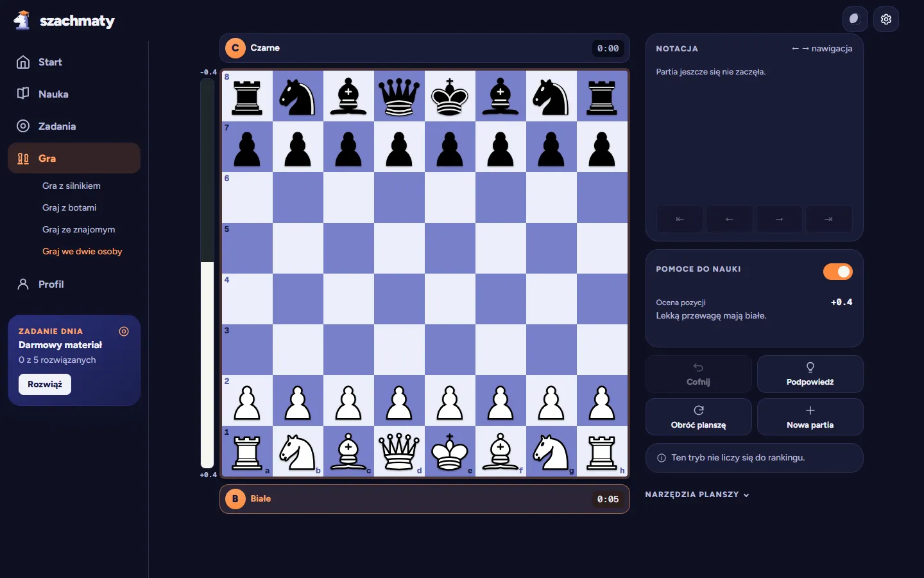The image size is (924, 578).
Task: Select the black queen on d8
Action: point(399,96)
